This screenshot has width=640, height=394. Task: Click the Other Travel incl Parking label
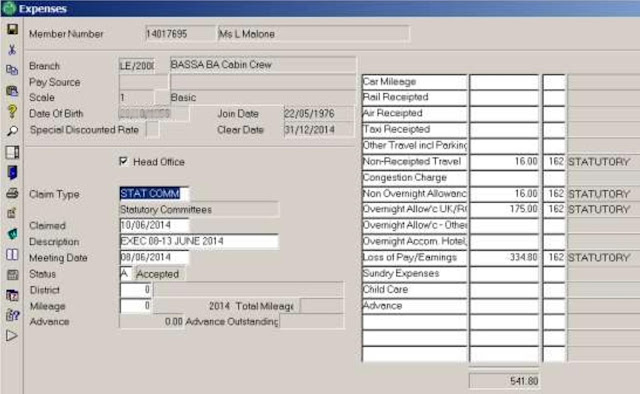pos(415,145)
